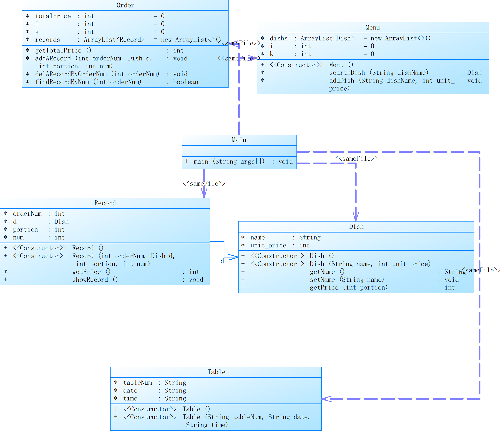Screen dimensions: 504x432
Task: Select the association label d near Dish
Action: tap(222, 261)
